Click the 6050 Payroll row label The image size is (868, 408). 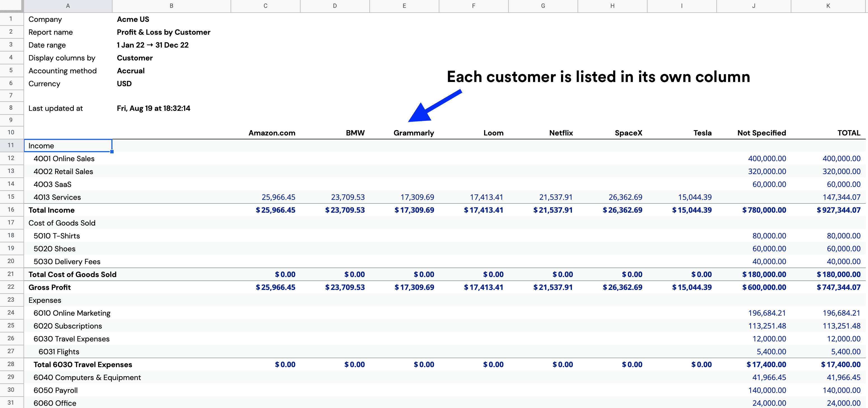56,390
